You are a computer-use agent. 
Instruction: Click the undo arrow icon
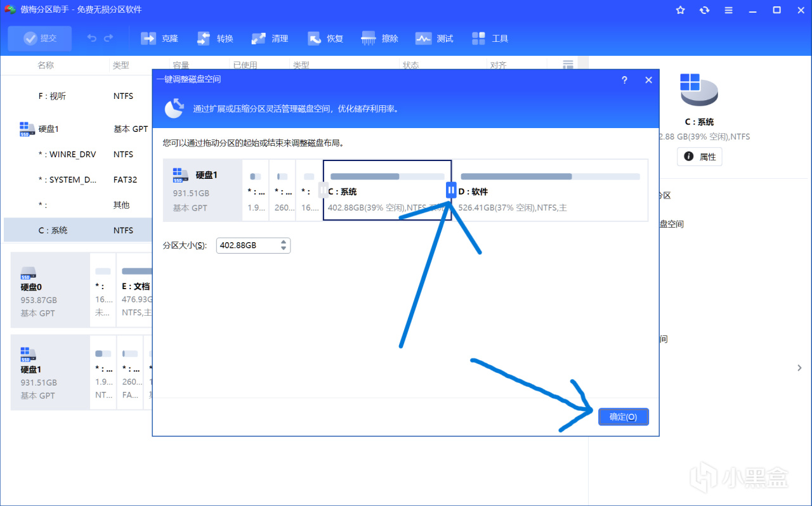92,39
